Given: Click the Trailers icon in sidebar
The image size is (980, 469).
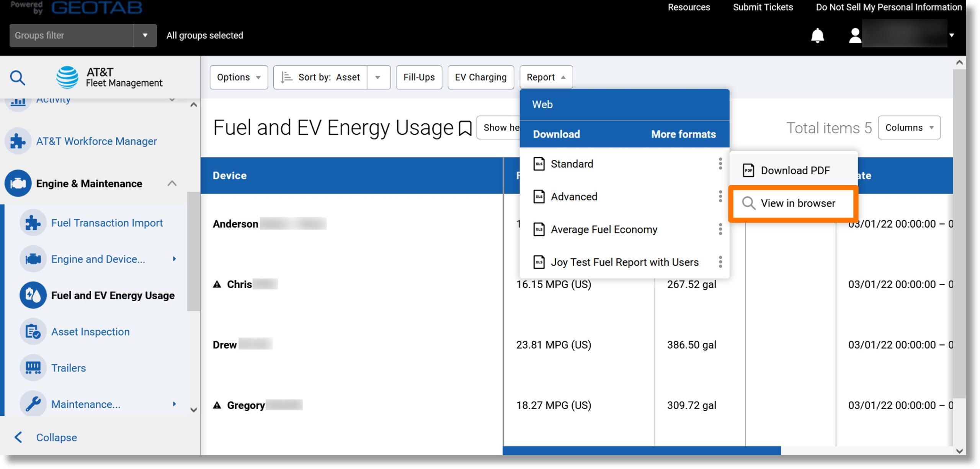Looking at the screenshot, I should [33, 368].
